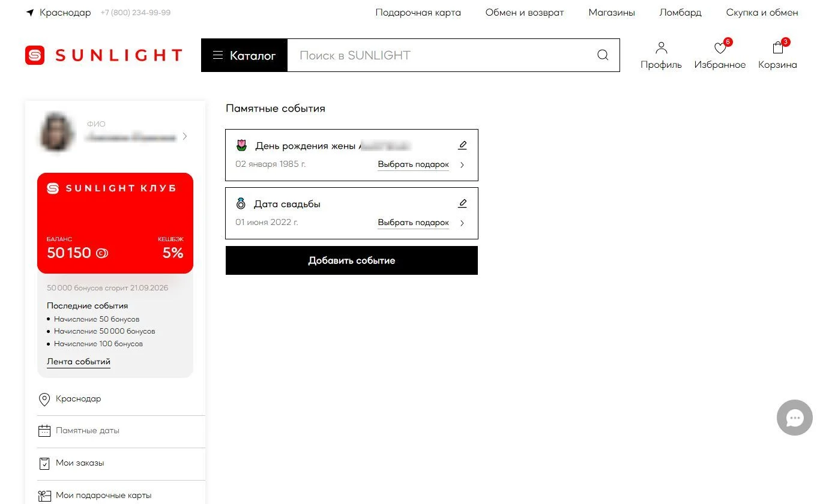
Task: Open the Profile icon
Action: point(661,48)
